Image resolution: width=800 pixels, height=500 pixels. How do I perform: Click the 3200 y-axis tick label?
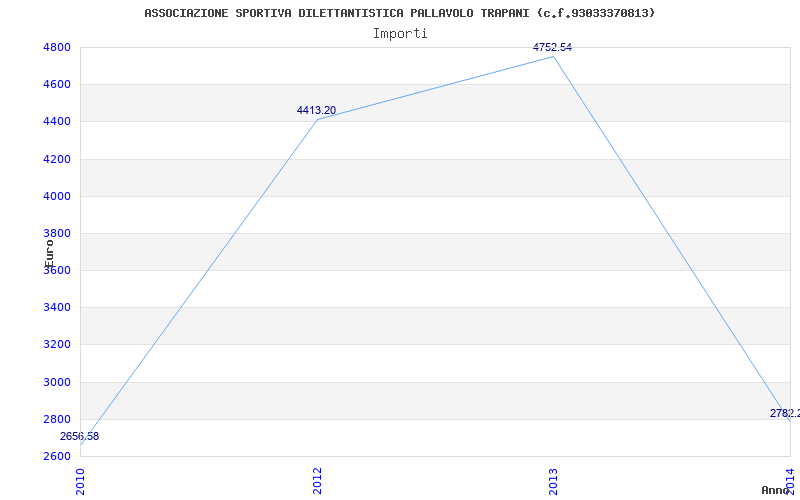pos(55,345)
